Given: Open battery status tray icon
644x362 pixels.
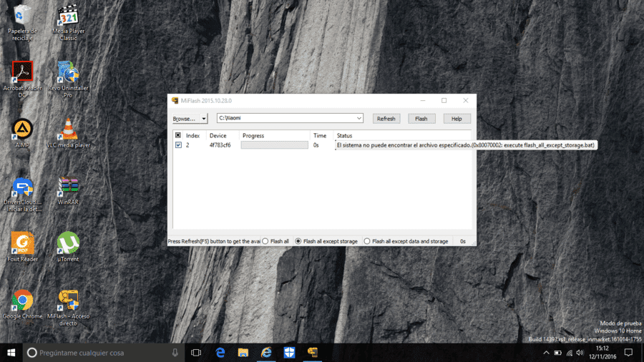Looking at the screenshot, I should pyautogui.click(x=557, y=353).
